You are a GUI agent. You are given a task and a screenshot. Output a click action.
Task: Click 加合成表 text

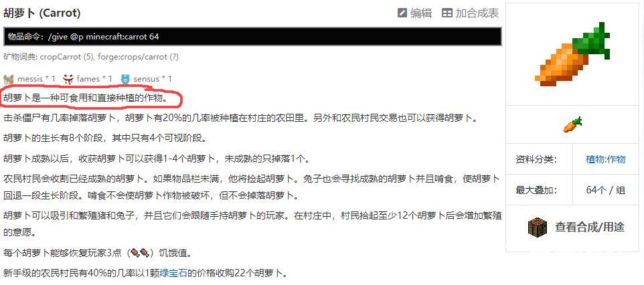[x=477, y=13]
